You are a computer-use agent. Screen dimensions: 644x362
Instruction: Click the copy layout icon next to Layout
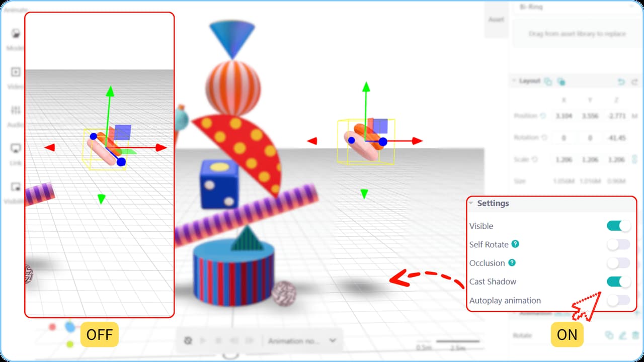[548, 81]
